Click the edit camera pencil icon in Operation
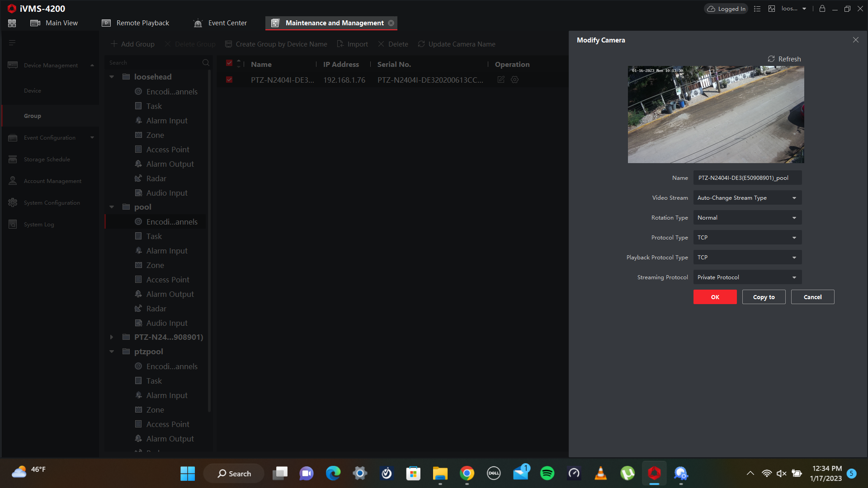The height and width of the screenshot is (488, 868). tap(501, 80)
